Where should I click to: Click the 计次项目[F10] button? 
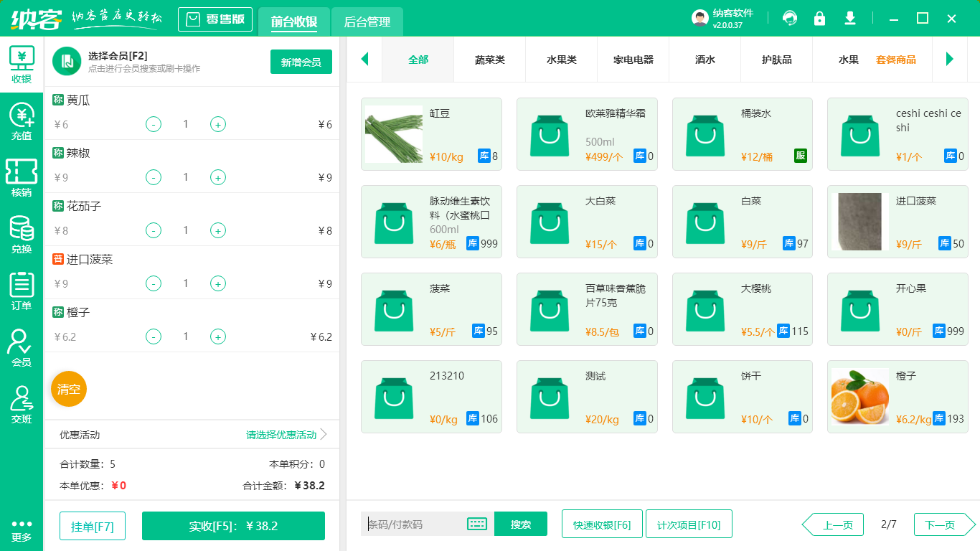click(x=689, y=524)
